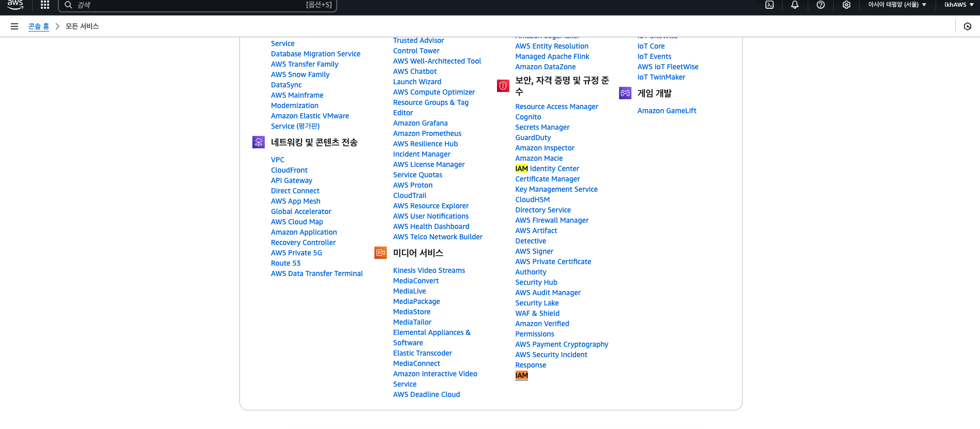Open CloudFront service

pos(289,170)
